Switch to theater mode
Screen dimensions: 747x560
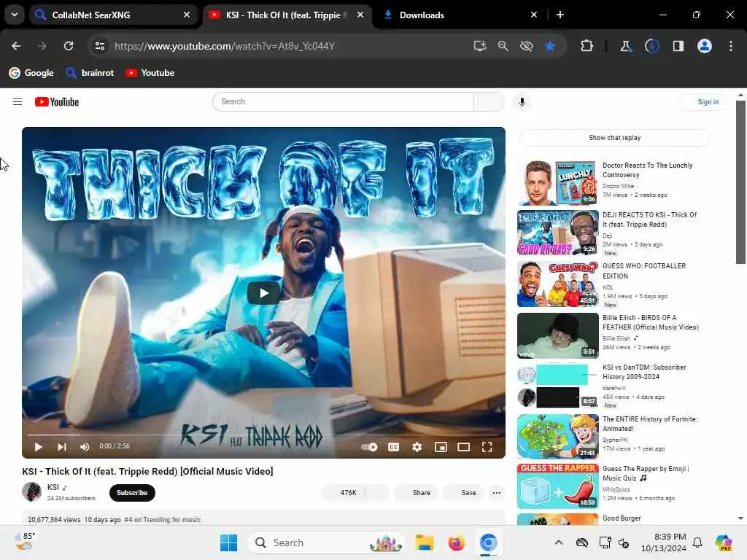click(463, 447)
